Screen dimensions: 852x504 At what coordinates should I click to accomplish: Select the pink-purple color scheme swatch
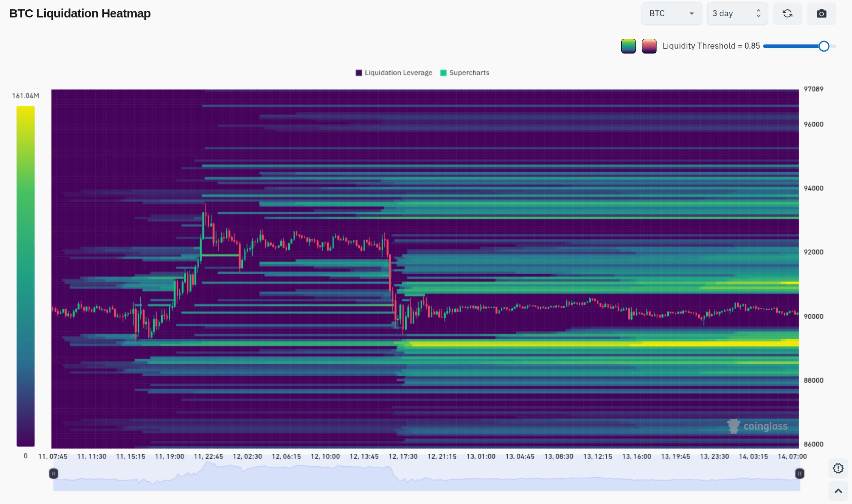(x=649, y=46)
